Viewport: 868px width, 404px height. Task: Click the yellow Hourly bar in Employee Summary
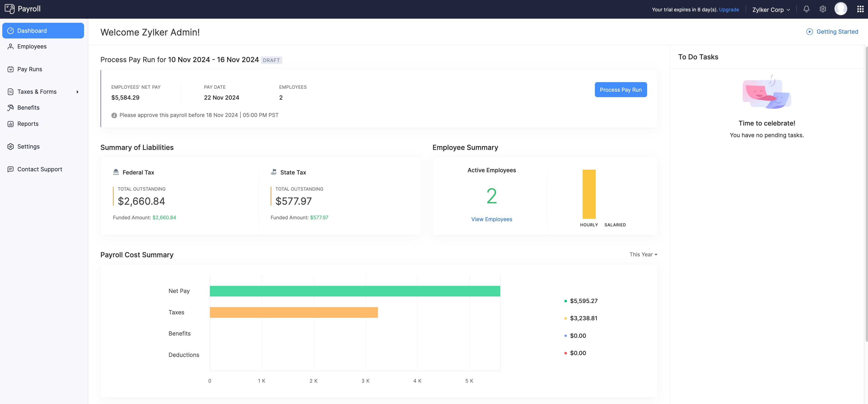tap(589, 194)
